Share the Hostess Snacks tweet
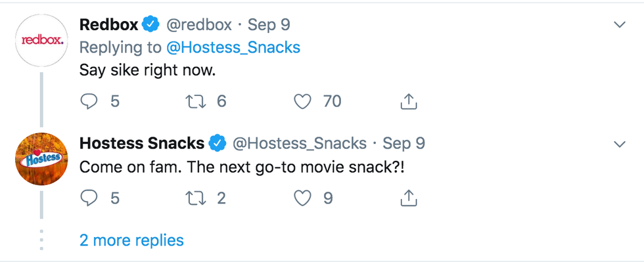 [x=409, y=199]
